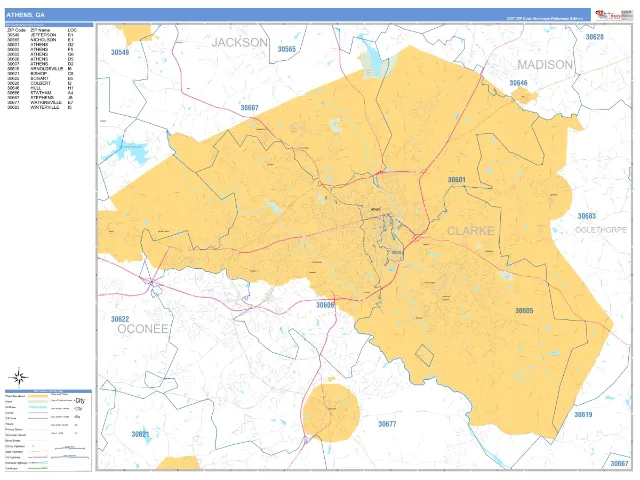Click ZIP code label 30621 on map
The width and height of the screenshot is (640, 480).
[140, 434]
